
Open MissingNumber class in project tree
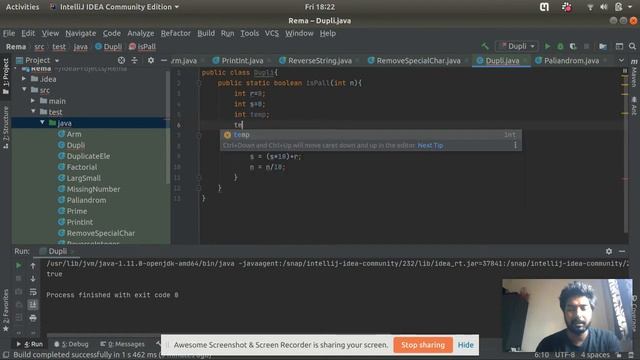click(x=93, y=189)
